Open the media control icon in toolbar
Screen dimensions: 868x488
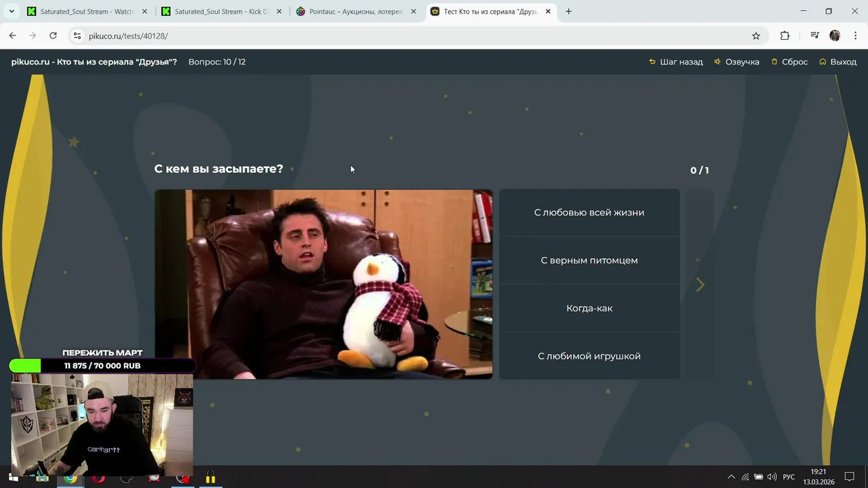point(815,36)
